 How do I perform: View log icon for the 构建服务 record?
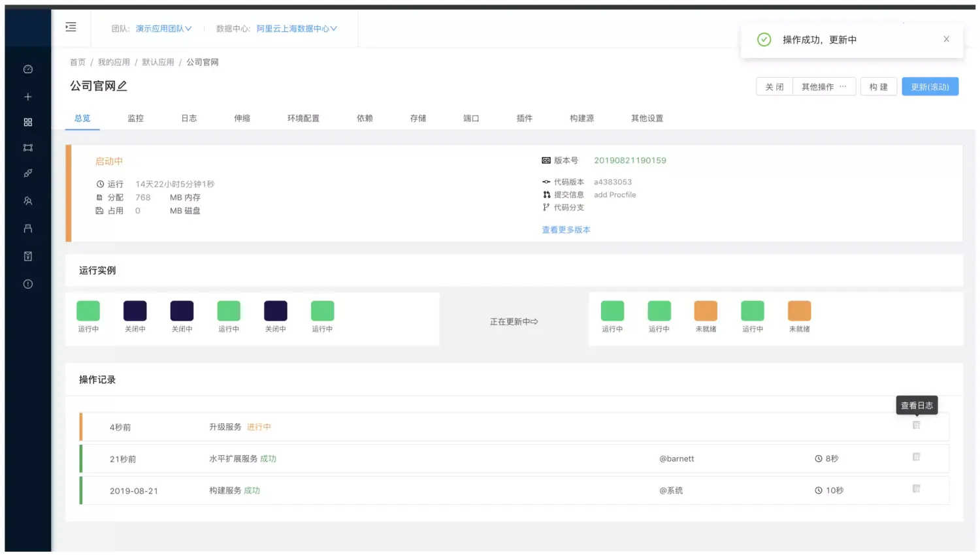(x=916, y=489)
